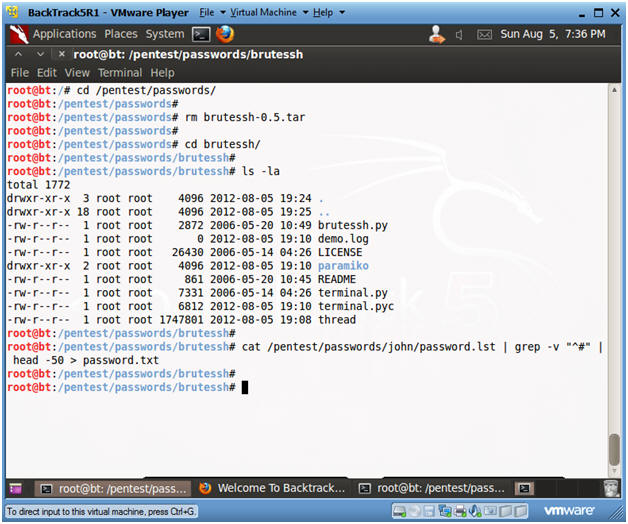
Task: Close the terminal window with X icon
Action: [62, 54]
